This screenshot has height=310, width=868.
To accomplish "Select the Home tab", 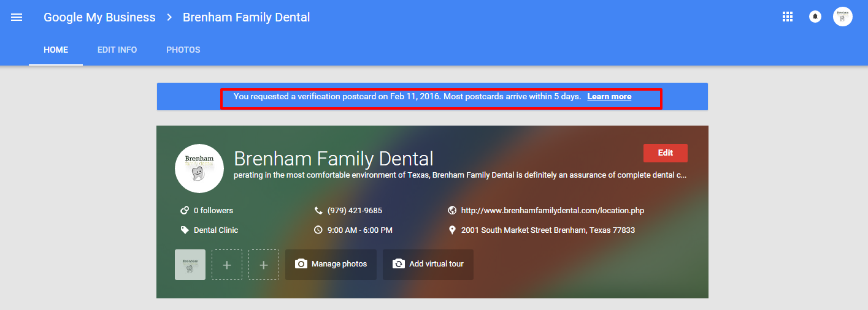I will tap(56, 50).
